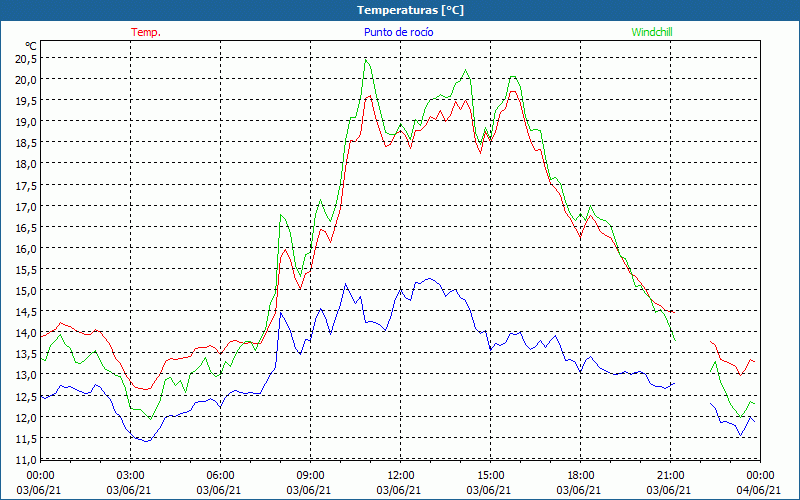The width and height of the screenshot is (800, 500).
Task: Click the 12,0 y-axis value
Action: coord(26,418)
